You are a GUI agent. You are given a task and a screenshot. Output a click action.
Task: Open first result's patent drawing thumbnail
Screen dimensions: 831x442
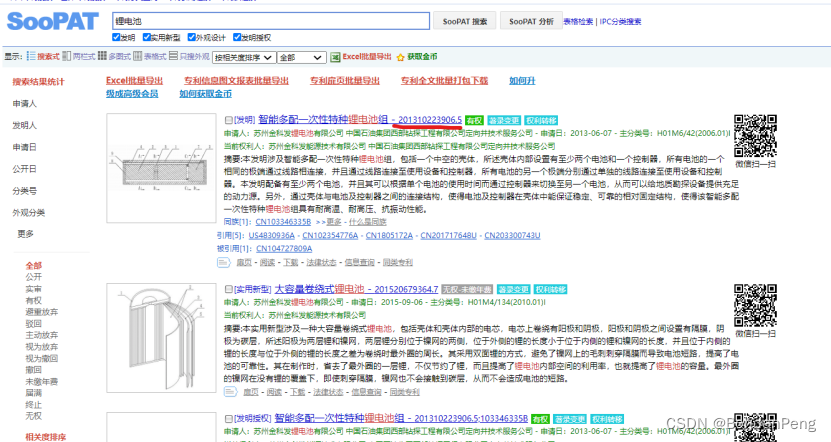tap(161, 168)
